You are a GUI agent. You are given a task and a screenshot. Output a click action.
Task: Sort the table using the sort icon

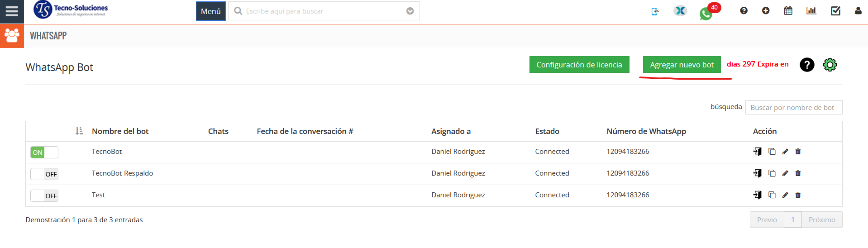pyautogui.click(x=79, y=131)
